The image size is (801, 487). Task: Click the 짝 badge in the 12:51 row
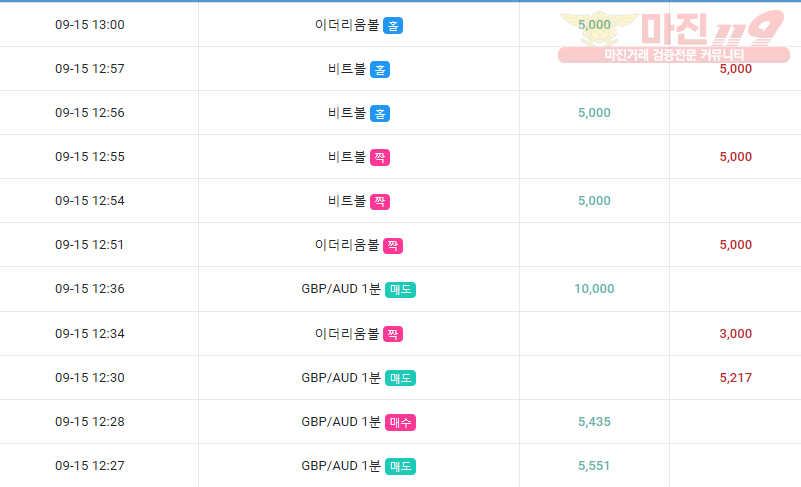393,245
